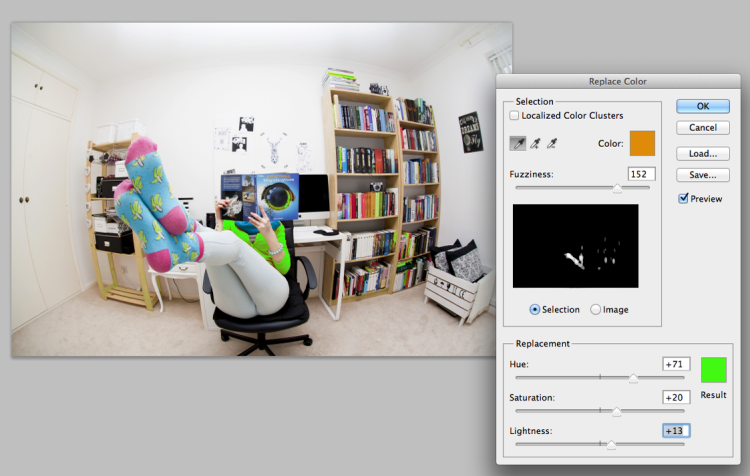
Task: Disable the Preview checkbox
Action: pyautogui.click(x=683, y=198)
